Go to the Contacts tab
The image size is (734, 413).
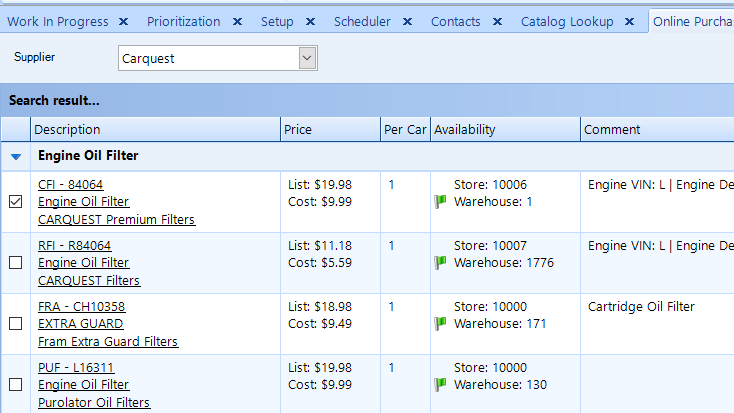coord(455,22)
